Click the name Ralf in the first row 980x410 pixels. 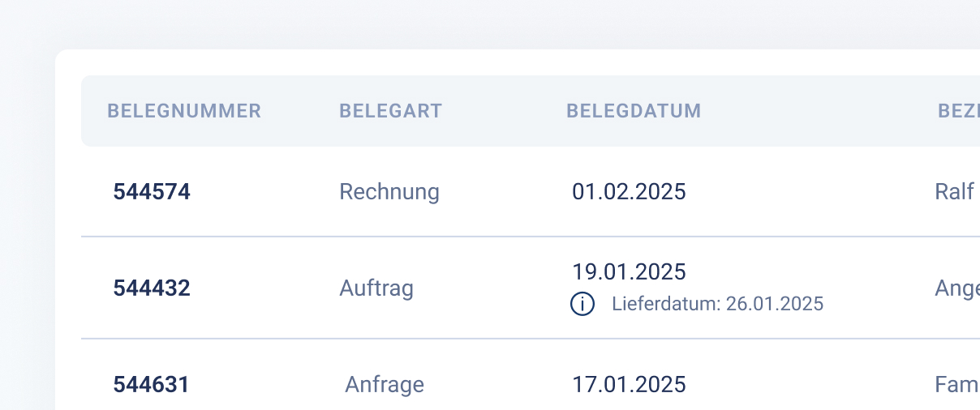point(954,192)
